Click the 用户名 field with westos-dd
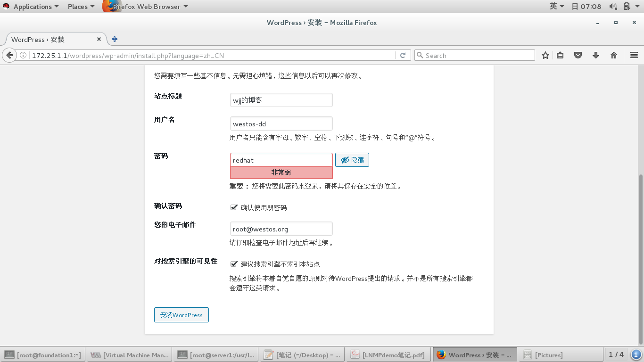This screenshot has height=362, width=644. [x=281, y=123]
